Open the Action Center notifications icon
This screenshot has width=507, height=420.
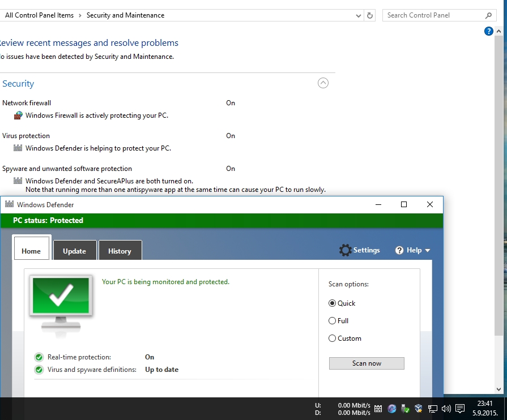point(460,409)
